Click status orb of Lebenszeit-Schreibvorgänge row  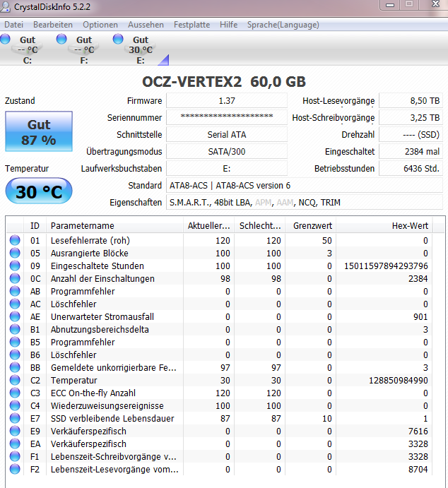click(x=15, y=456)
